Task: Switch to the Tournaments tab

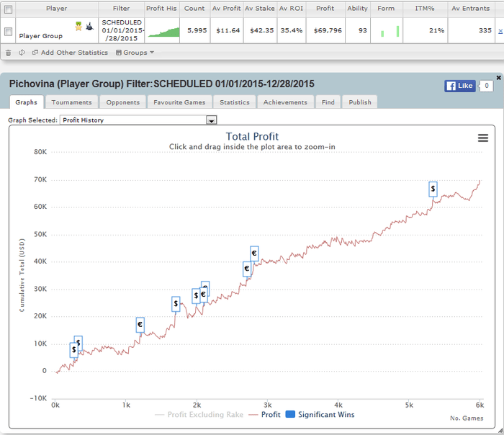Action: coord(71,102)
